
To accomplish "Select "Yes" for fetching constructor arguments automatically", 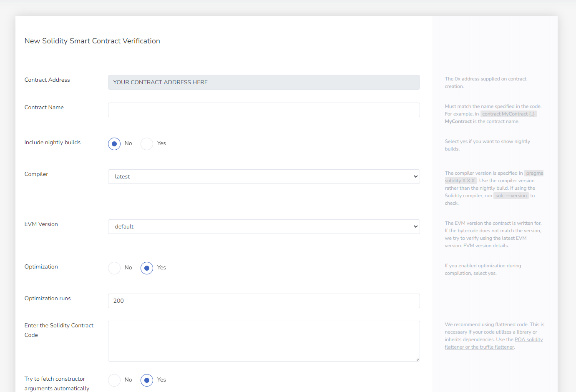I will [146, 380].
